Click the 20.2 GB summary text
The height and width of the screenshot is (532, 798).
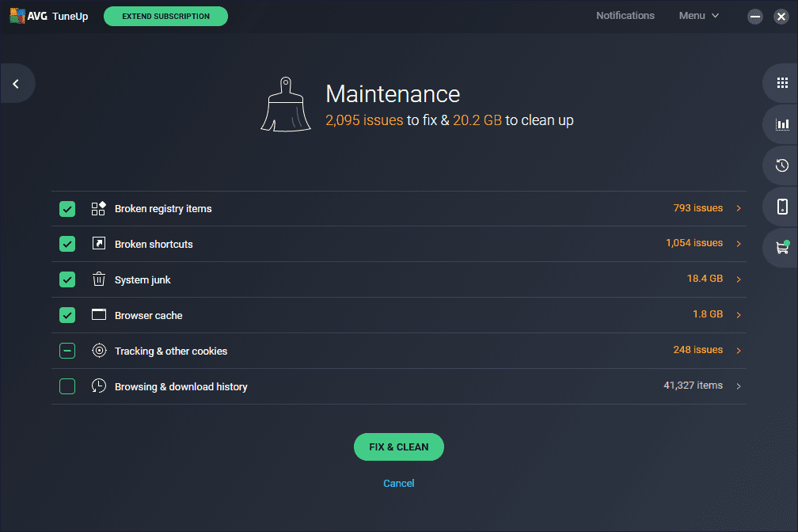point(477,120)
